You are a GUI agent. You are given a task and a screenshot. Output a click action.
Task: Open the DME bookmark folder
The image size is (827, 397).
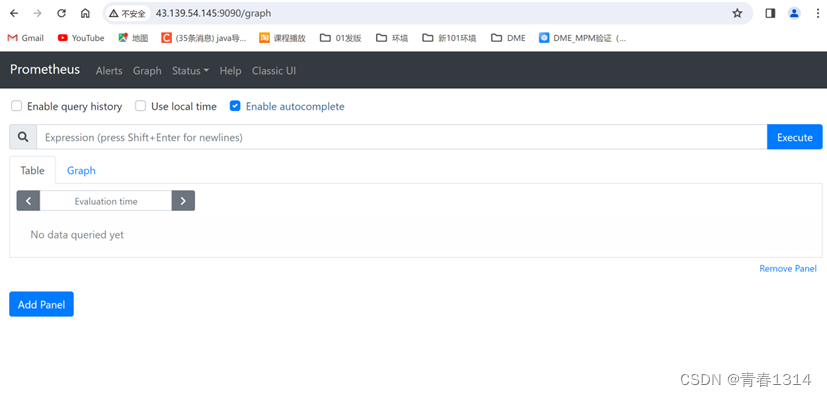(508, 38)
